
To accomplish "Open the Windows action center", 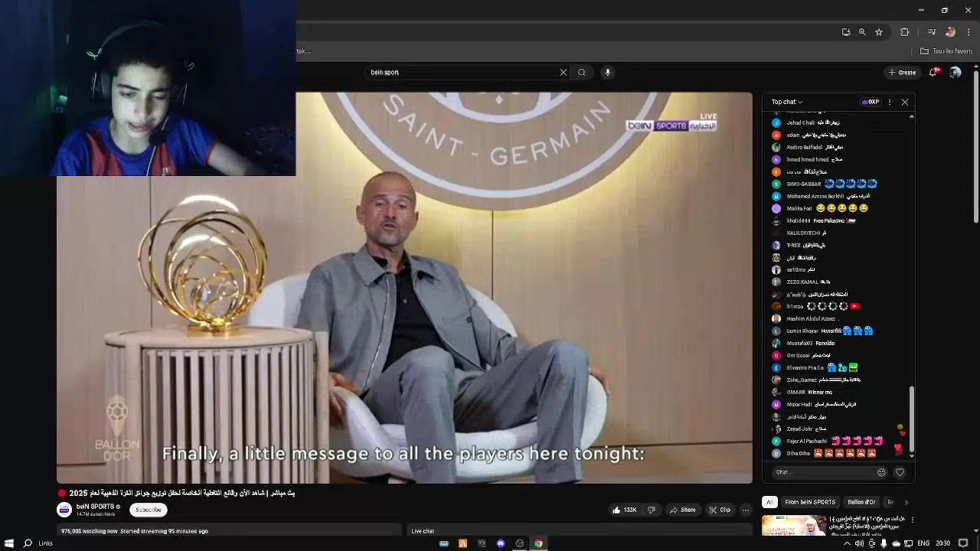I will click(964, 543).
